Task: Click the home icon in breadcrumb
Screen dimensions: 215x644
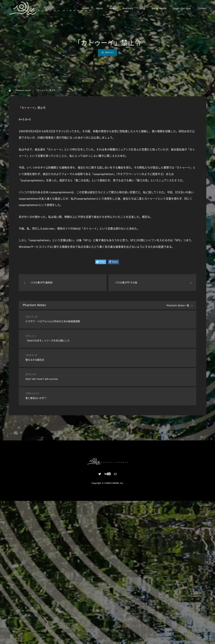Action: [x=10, y=90]
